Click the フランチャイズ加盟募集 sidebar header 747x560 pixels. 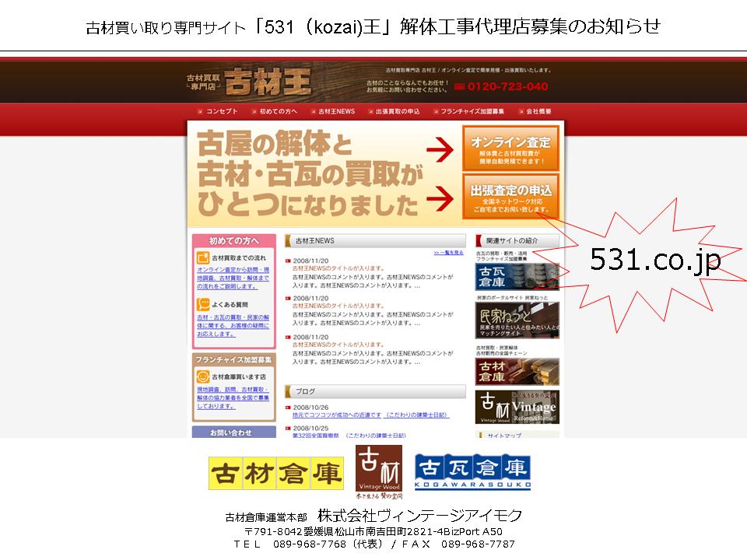coord(234,359)
